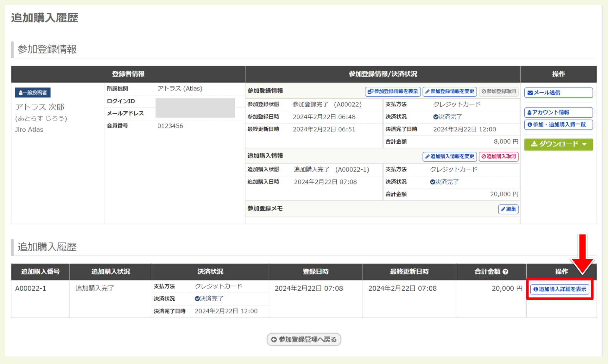
Task: Open アカウント情報 button
Action: click(558, 112)
